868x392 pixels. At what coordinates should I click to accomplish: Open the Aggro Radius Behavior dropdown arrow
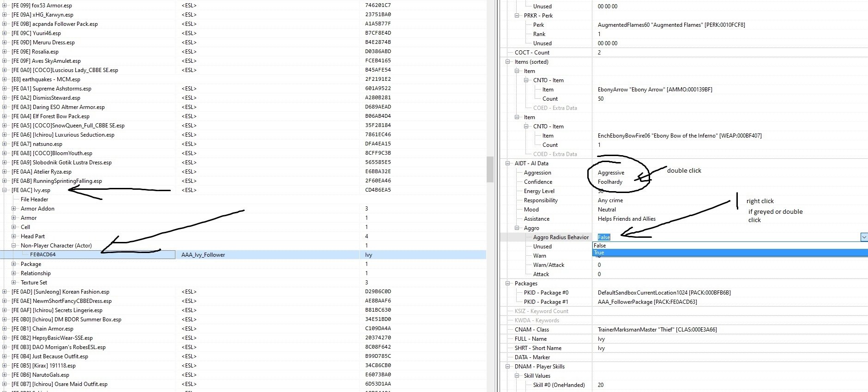864,237
